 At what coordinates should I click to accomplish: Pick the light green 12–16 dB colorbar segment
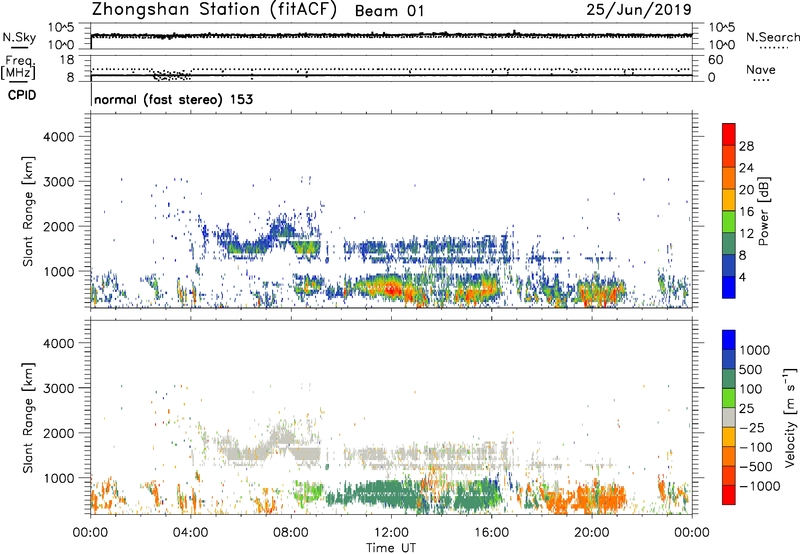click(729, 222)
